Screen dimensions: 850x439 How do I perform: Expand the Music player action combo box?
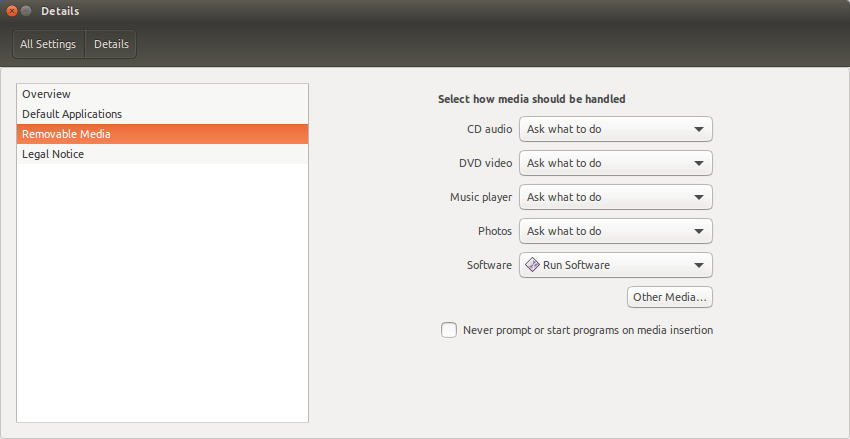(x=616, y=197)
